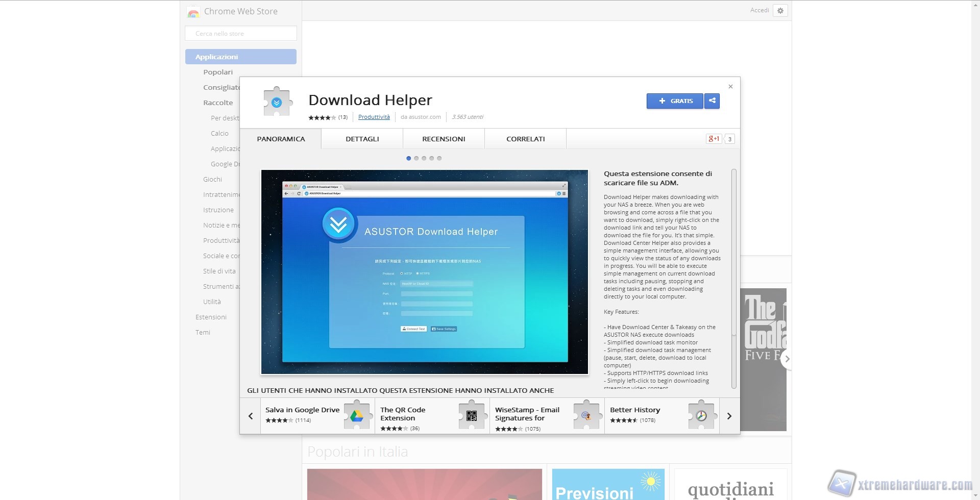
Task: Click the share icon next to GRATIS
Action: click(712, 101)
